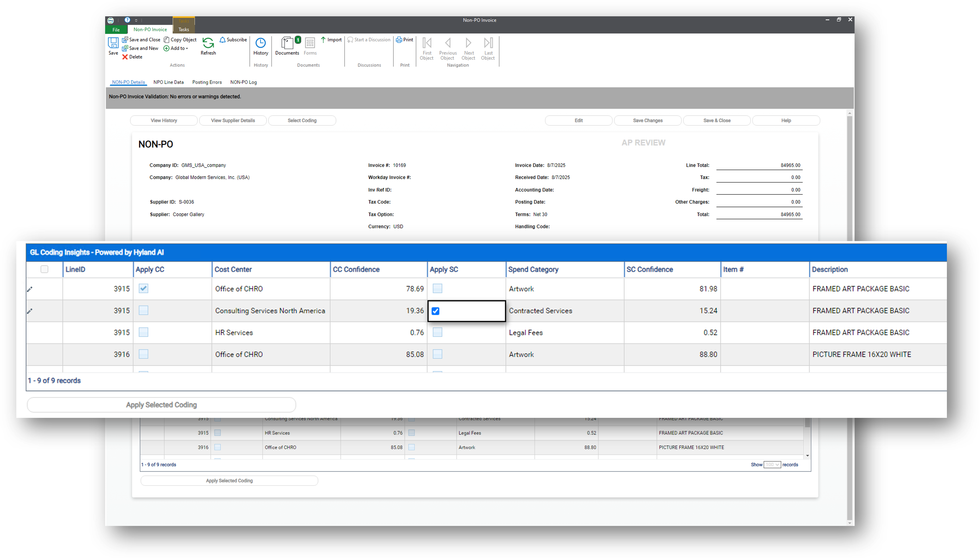Check Apply SC for Artwork 81.98 row

437,288
